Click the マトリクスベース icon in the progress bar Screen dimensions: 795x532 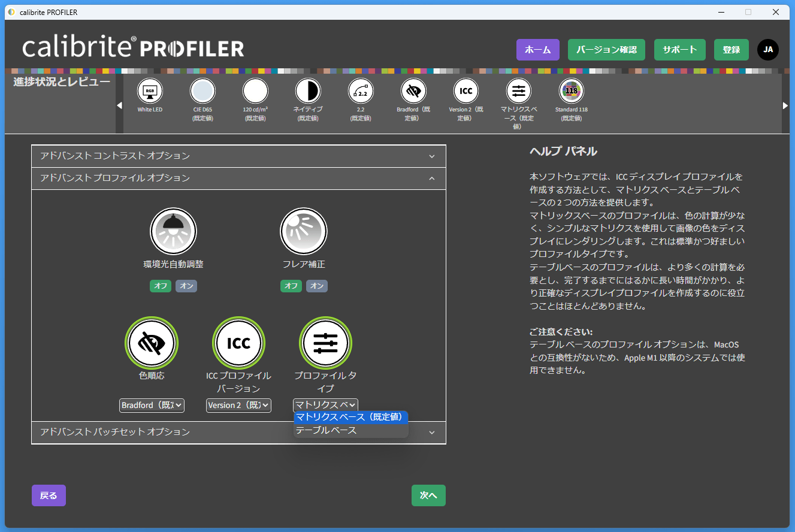(x=519, y=91)
